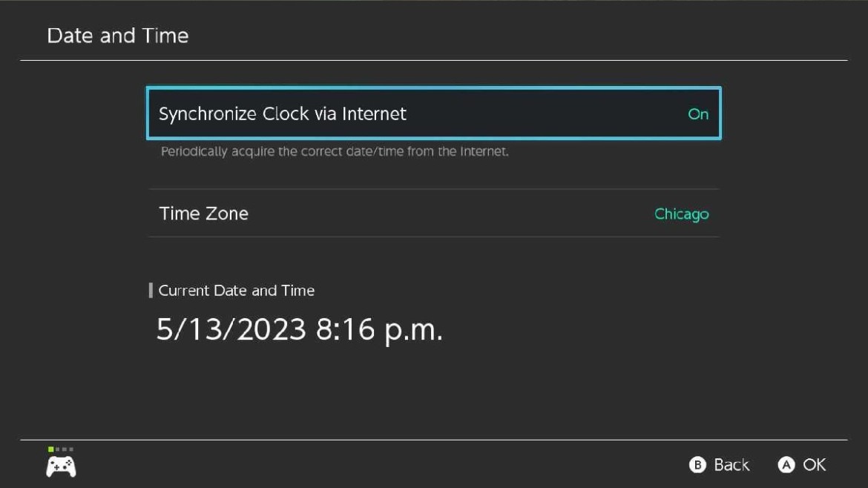Image resolution: width=868 pixels, height=488 pixels.
Task: Click the Current Date and Time heading
Action: click(237, 291)
